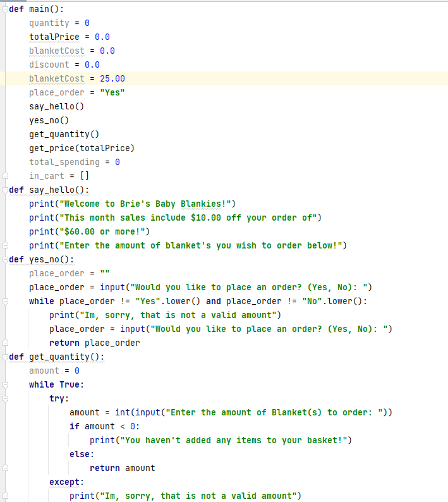The width and height of the screenshot is (448, 502).
Task: Click the highlighted blanketCost = 25.00 line
Action: coord(77,79)
